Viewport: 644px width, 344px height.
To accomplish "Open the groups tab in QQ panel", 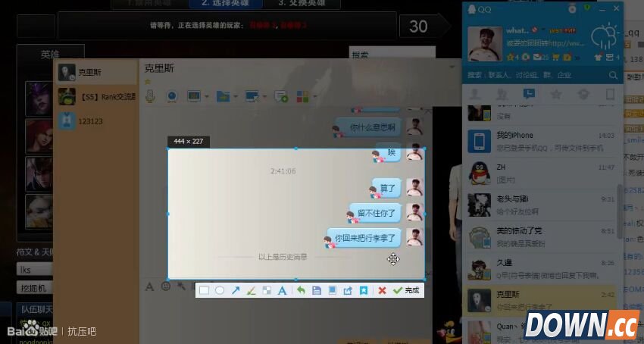I will [x=502, y=94].
